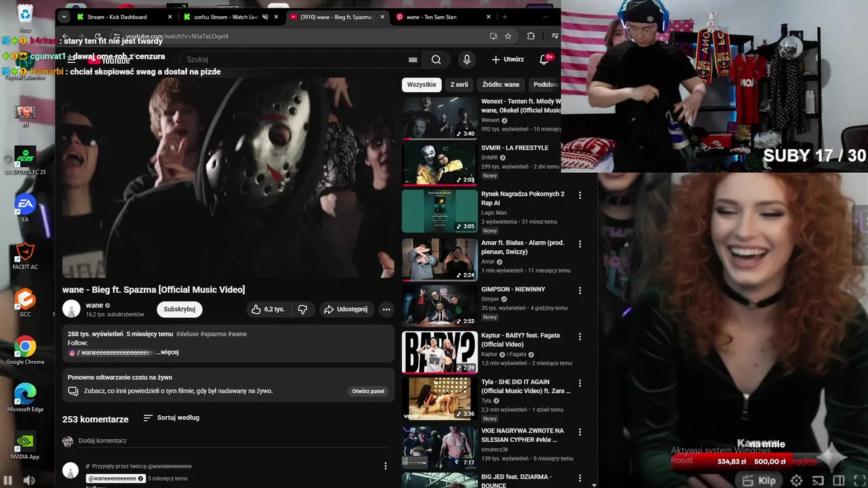This screenshot has height=488, width=868.
Task: Open Tyla - SHE DID IT AGAIN thumbnail
Action: point(439,399)
